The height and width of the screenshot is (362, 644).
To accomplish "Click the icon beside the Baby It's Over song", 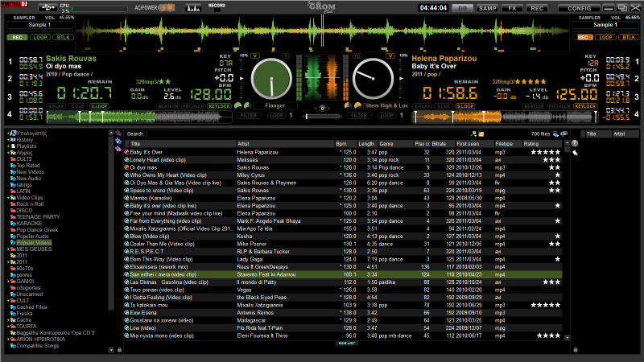I will (x=127, y=152).
